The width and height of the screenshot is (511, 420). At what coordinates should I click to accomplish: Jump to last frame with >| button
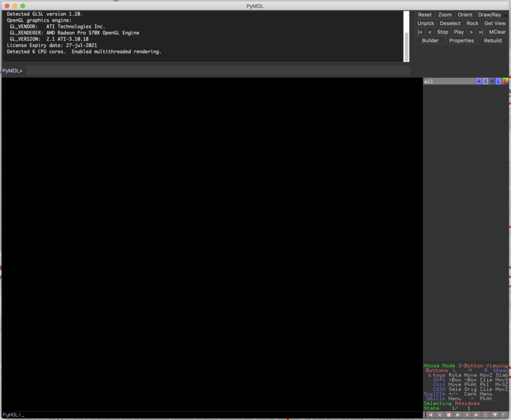[x=481, y=32]
